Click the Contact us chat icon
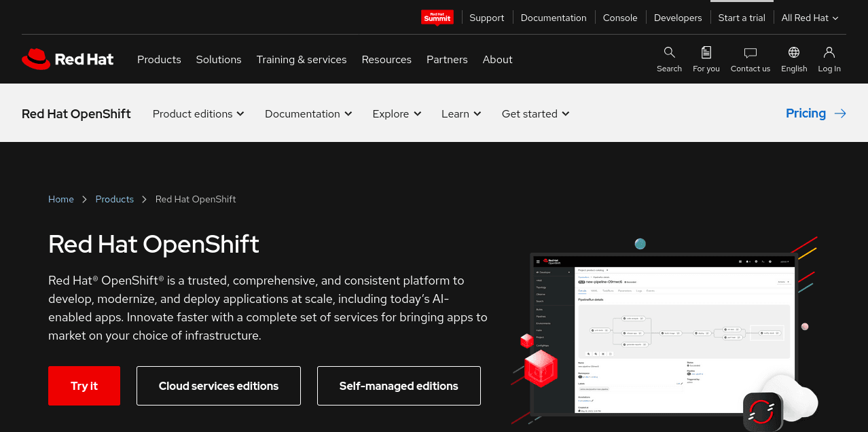The image size is (868, 432). pos(751,52)
